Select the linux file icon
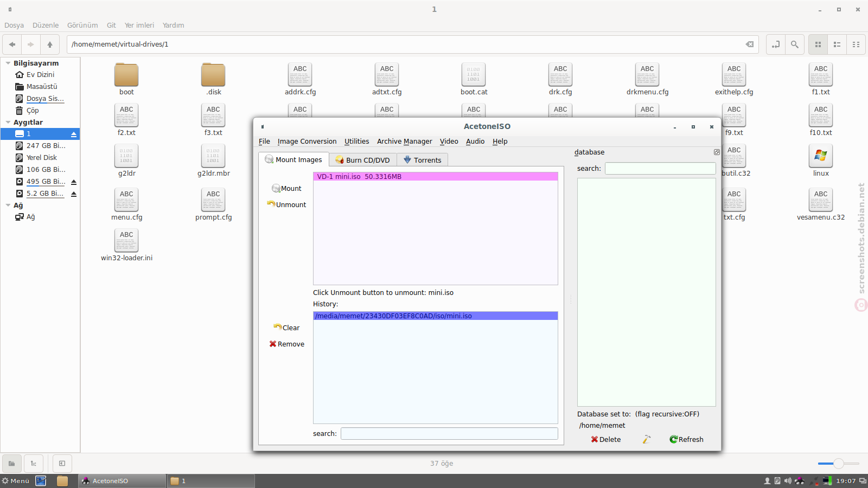 pos(821,160)
